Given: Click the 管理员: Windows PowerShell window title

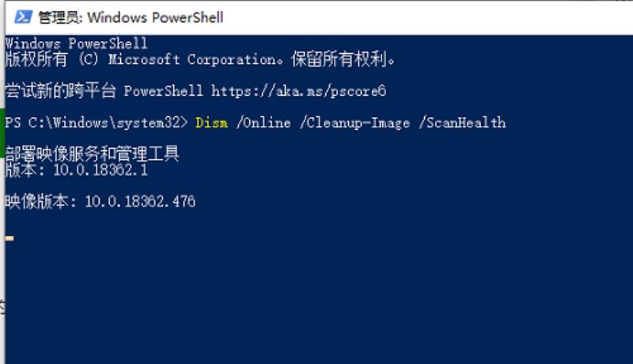Looking at the screenshot, I should [x=131, y=17].
